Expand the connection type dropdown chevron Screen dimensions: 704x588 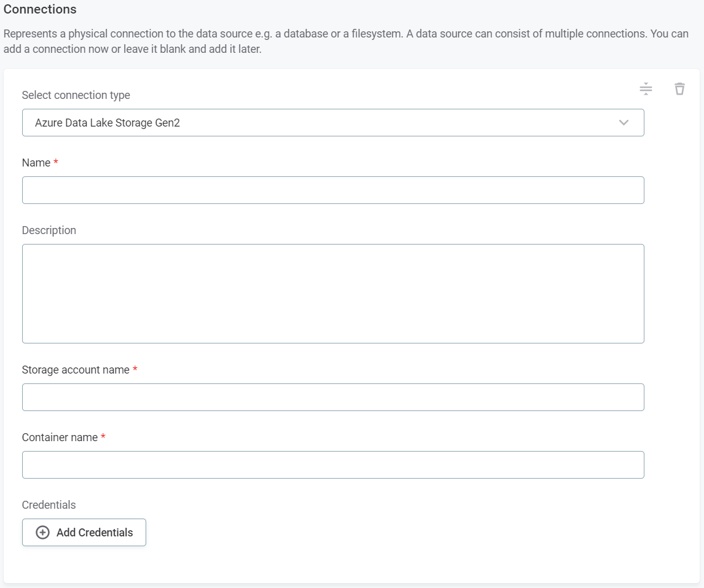click(624, 123)
